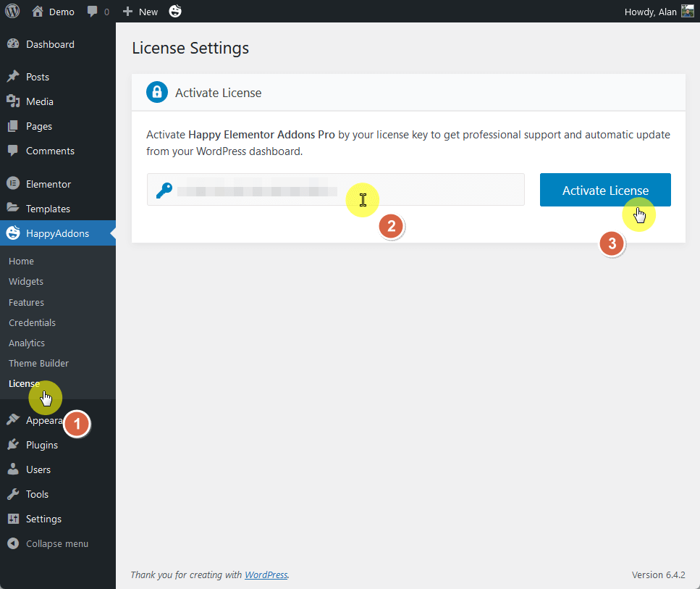Click the Posts pin icon
Screen dimensions: 700x589
point(13,76)
